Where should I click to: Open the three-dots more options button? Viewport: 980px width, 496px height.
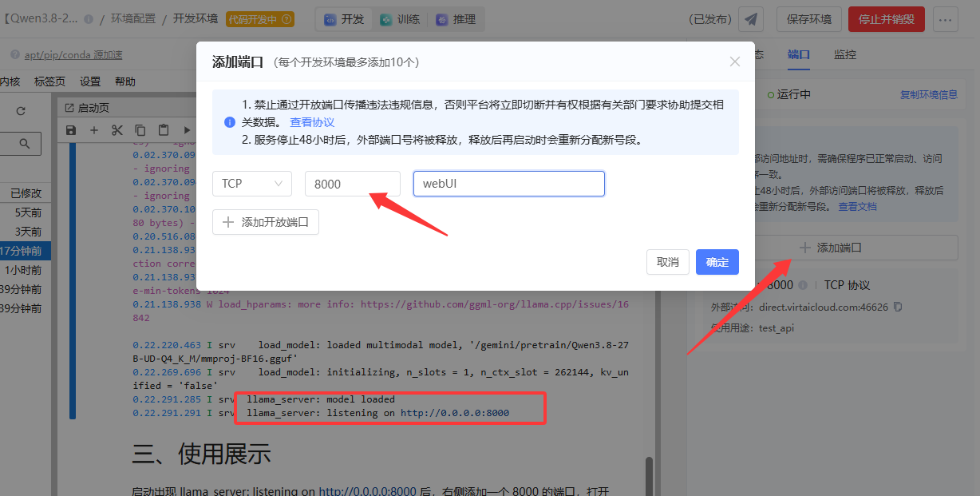point(945,19)
